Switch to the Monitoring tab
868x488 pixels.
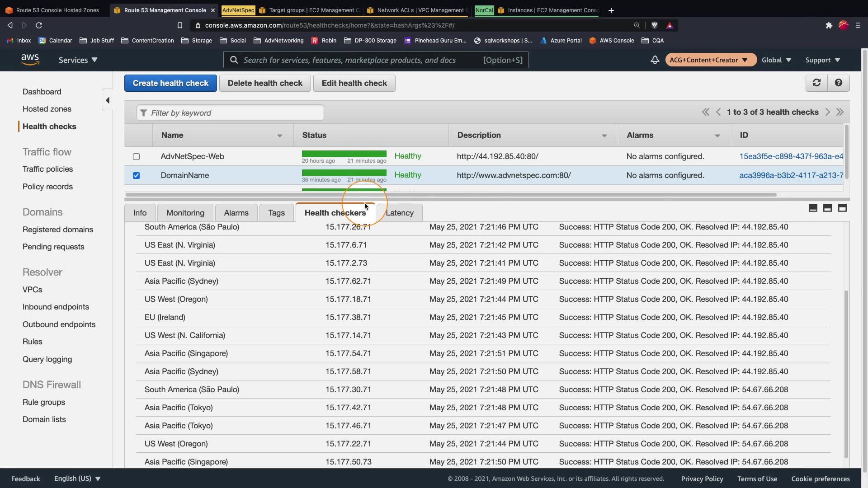click(185, 213)
